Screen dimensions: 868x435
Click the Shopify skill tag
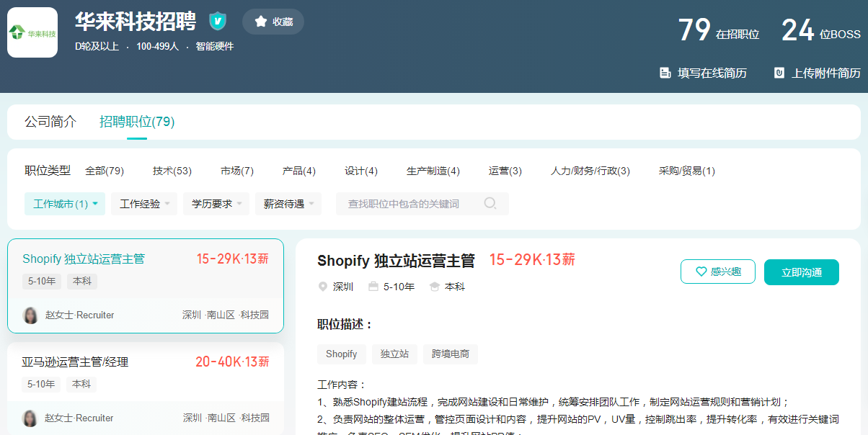[x=341, y=354]
